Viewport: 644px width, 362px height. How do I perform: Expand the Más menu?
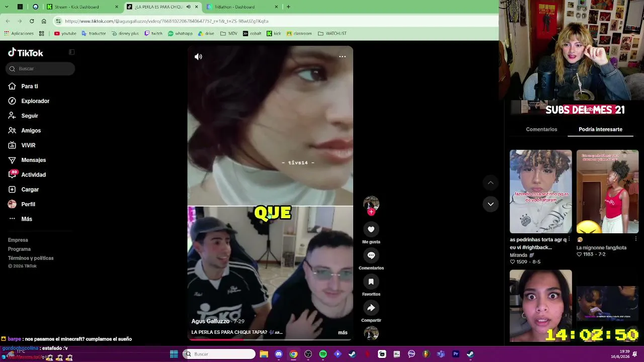click(20, 219)
